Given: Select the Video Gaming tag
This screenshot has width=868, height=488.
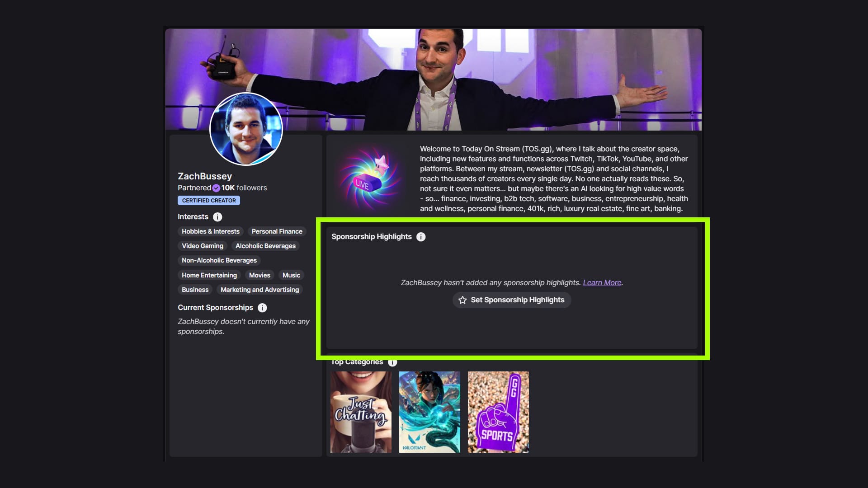Looking at the screenshot, I should (x=203, y=246).
